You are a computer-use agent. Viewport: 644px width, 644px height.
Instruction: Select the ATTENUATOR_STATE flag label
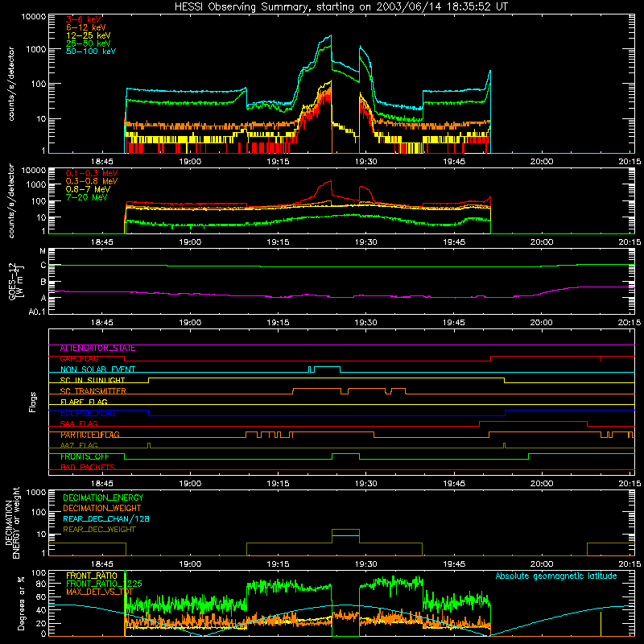[x=97, y=349]
